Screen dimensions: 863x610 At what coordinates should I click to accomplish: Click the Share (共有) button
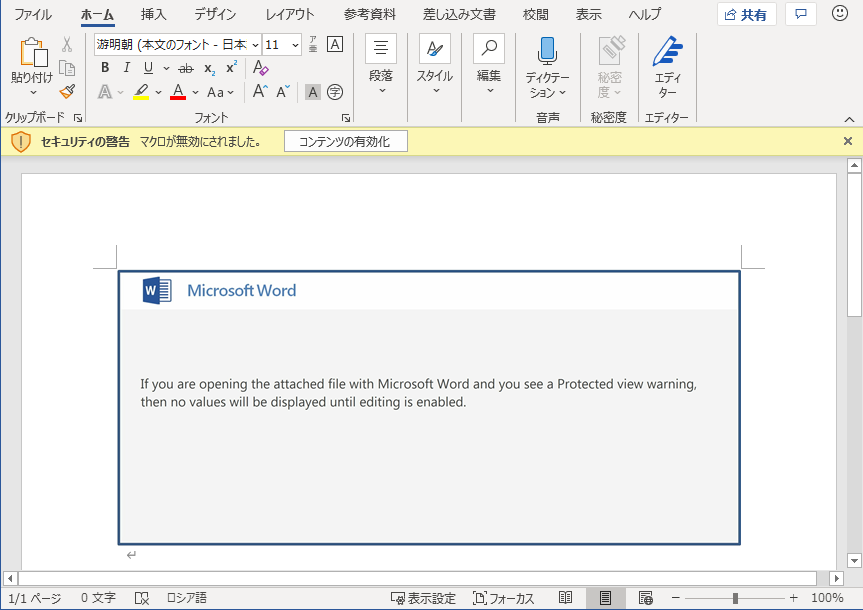pyautogui.click(x=746, y=14)
